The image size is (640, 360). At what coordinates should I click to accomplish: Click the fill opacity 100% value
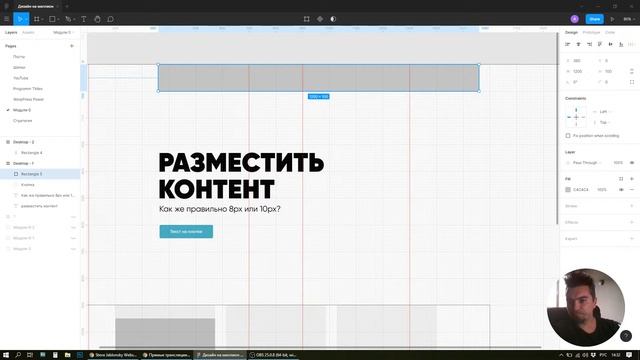(602, 190)
